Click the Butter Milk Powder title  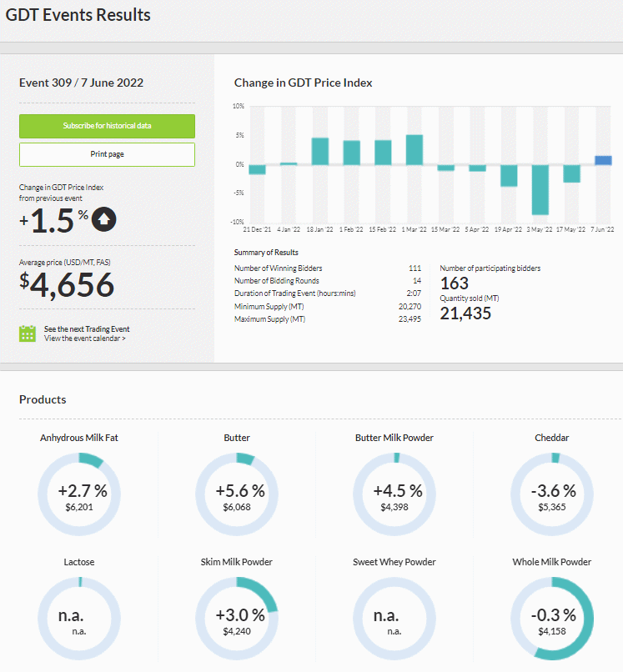[x=394, y=438]
